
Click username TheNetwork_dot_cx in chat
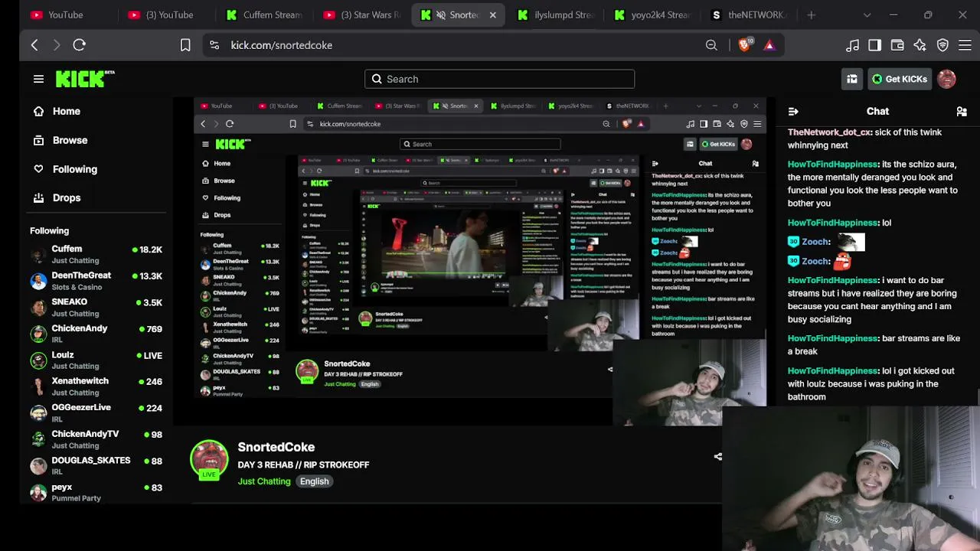(x=829, y=132)
